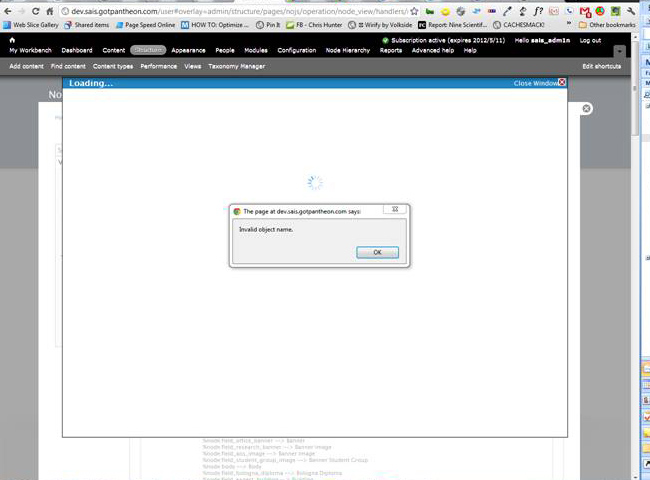Screen dimensions: 650x480
Task: Click the Taxonomy Manager shortcut
Action: point(236,66)
